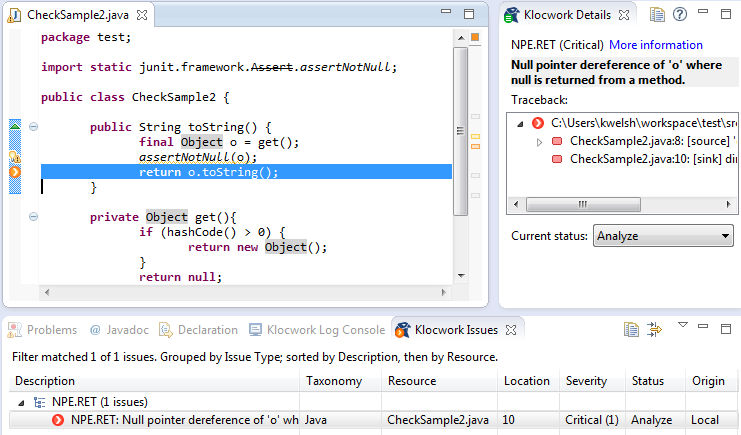Sort issues by Severity column header
The width and height of the screenshot is (741, 435).
[585, 381]
